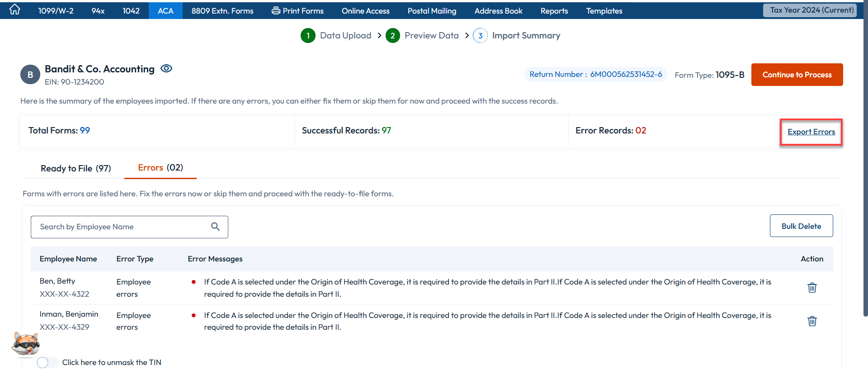Open 8809 Extn. Forms menu
The image size is (868, 370).
[x=222, y=10]
